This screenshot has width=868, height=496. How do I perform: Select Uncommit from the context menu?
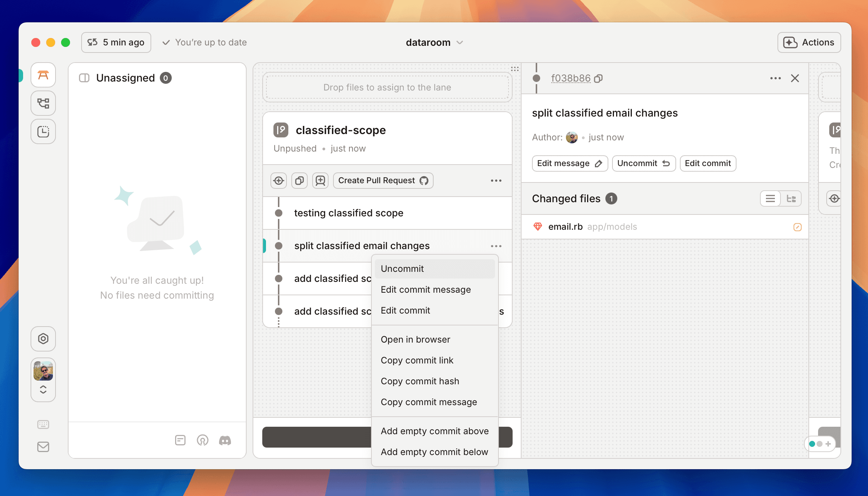(x=402, y=269)
